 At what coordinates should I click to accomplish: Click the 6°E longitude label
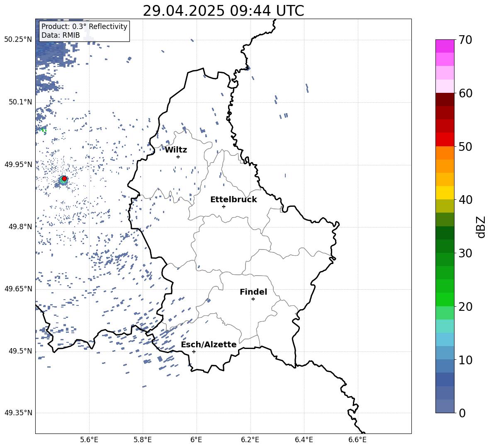point(196,440)
